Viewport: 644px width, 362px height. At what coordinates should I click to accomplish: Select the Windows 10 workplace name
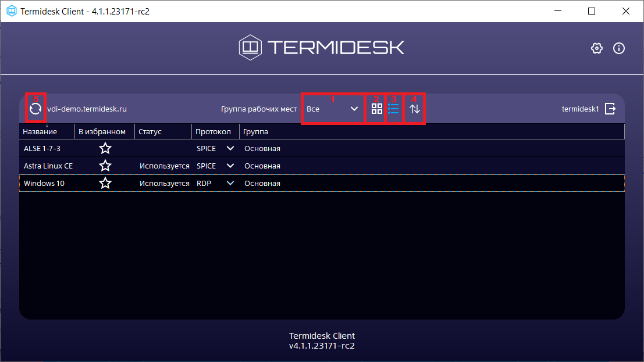pos(44,184)
